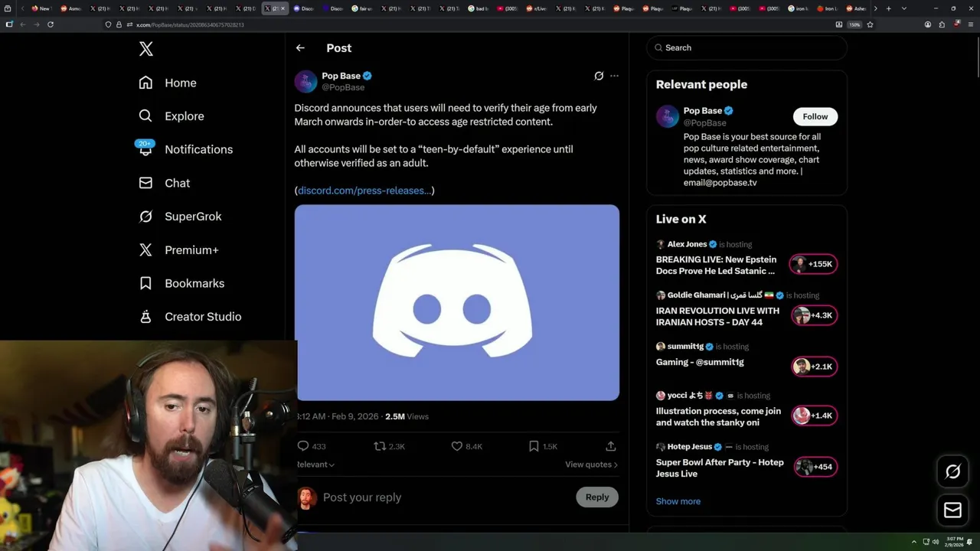Open the browser tab list dropdown

pos(904,8)
